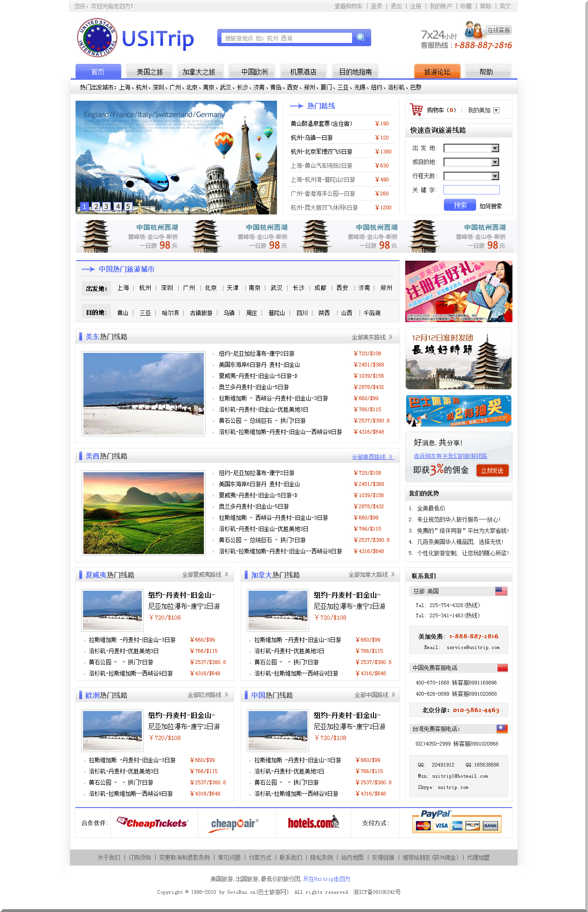Image resolution: width=588 pixels, height=912 pixels.
Task: Click the shopping cart icon
Action: click(415, 110)
